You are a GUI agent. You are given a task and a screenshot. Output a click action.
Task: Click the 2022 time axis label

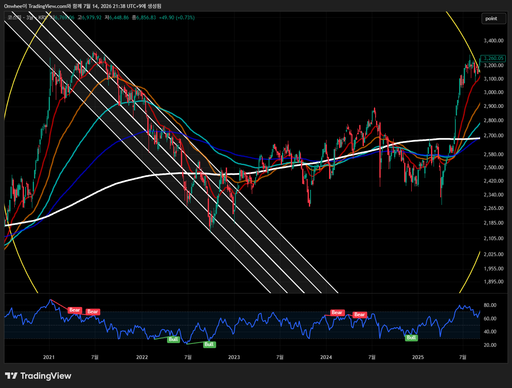click(x=142, y=357)
